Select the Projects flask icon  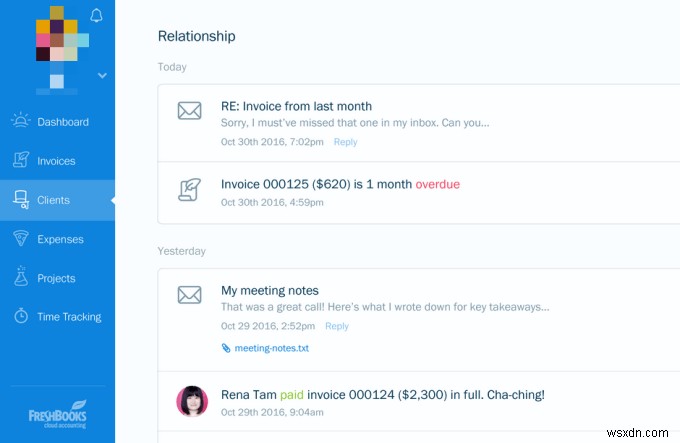point(20,276)
